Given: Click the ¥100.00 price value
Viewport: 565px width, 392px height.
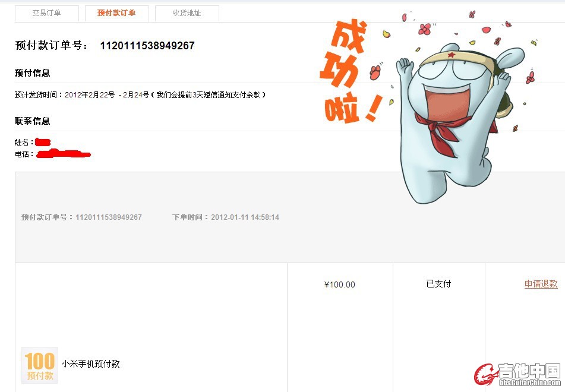Looking at the screenshot, I should pos(339,284).
